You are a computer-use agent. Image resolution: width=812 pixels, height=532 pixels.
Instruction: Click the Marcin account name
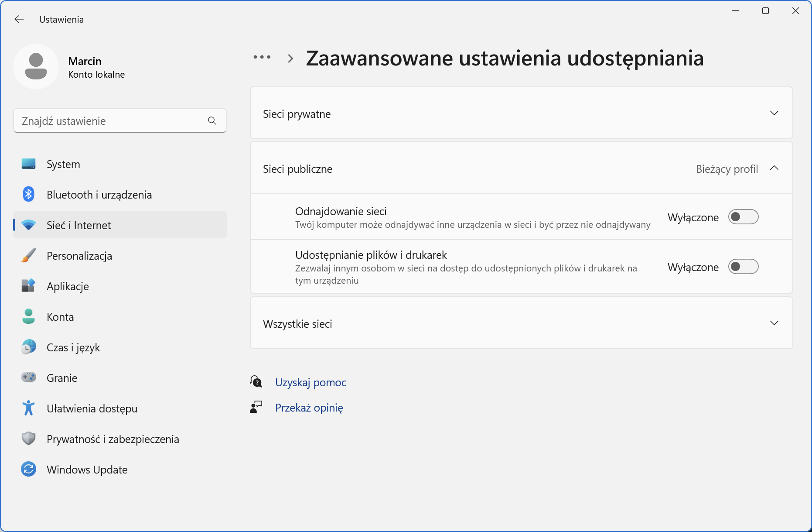pos(85,61)
